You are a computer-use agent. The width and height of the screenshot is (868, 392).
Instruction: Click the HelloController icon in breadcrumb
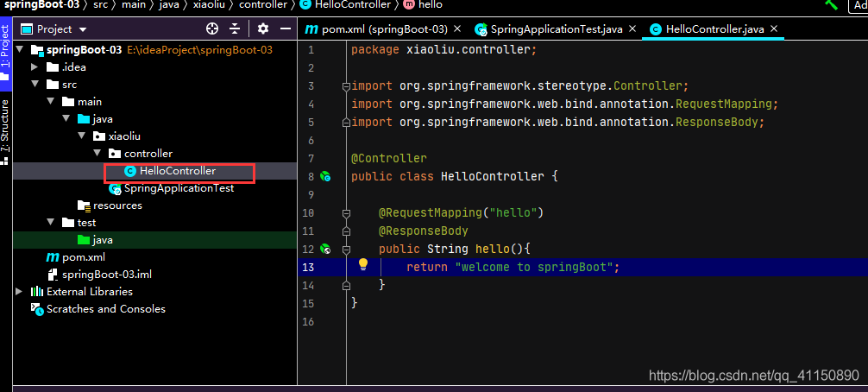305,4
